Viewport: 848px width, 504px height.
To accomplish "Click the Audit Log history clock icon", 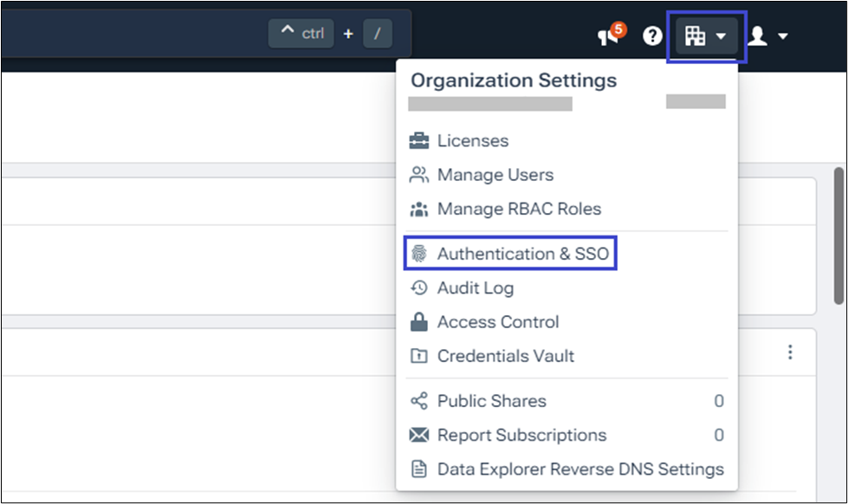I will click(x=419, y=288).
